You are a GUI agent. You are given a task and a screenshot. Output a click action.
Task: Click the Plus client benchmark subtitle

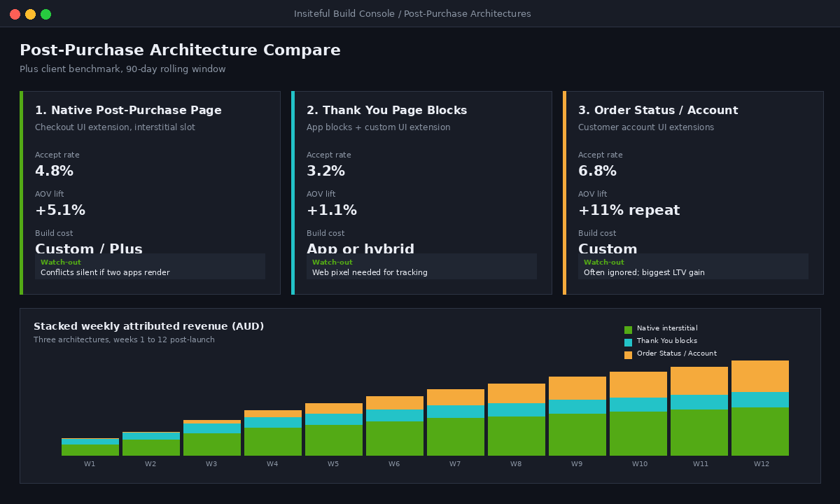tap(122, 69)
